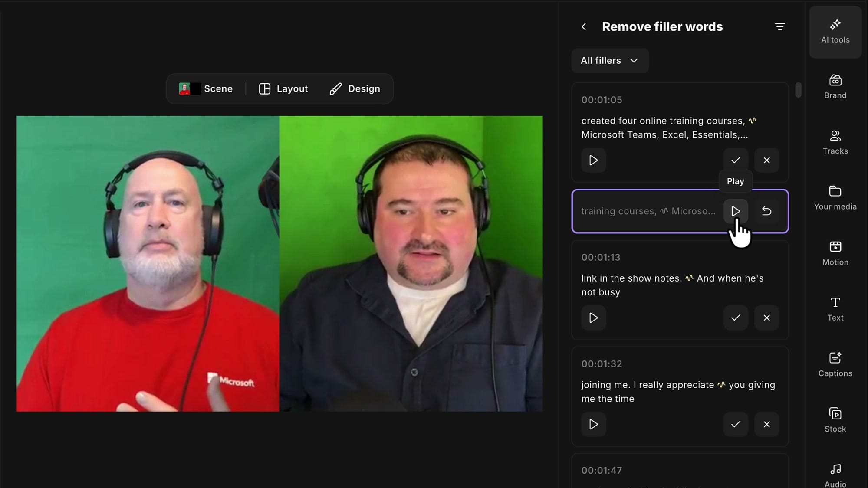Screen dimensions: 868x488
Task: Open the filter options icon beside the title
Action: pyautogui.click(x=779, y=27)
